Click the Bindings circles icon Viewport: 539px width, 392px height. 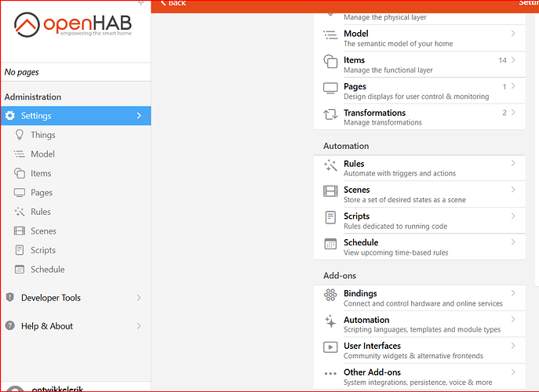330,295
